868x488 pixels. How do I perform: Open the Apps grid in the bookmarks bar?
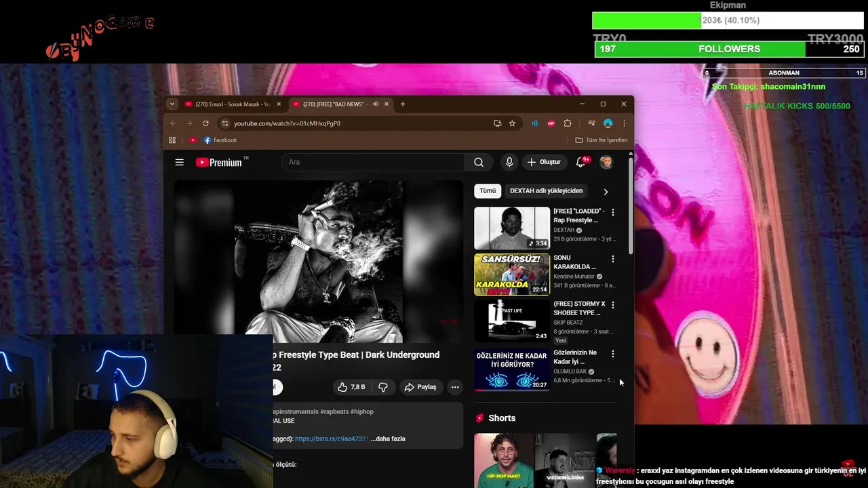point(172,140)
